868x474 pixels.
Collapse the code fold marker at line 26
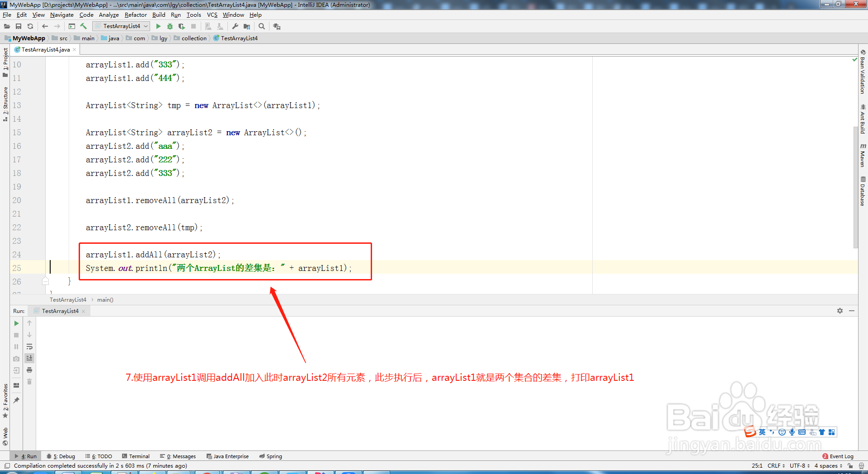click(x=45, y=281)
